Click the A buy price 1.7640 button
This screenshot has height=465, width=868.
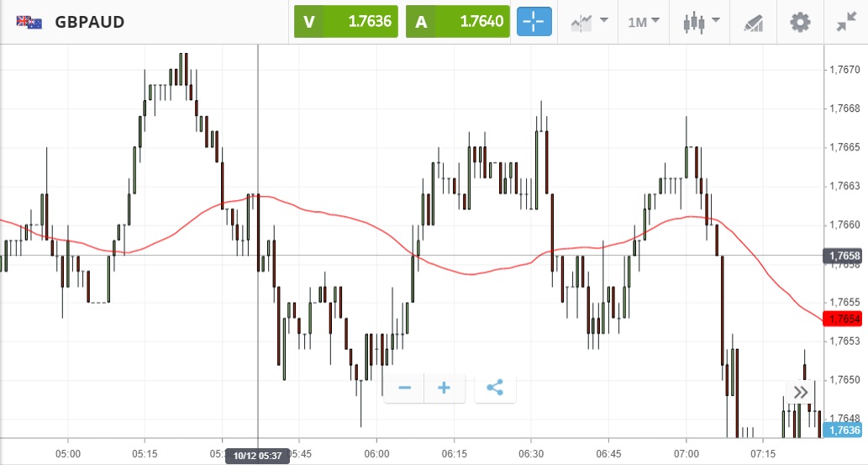458,22
